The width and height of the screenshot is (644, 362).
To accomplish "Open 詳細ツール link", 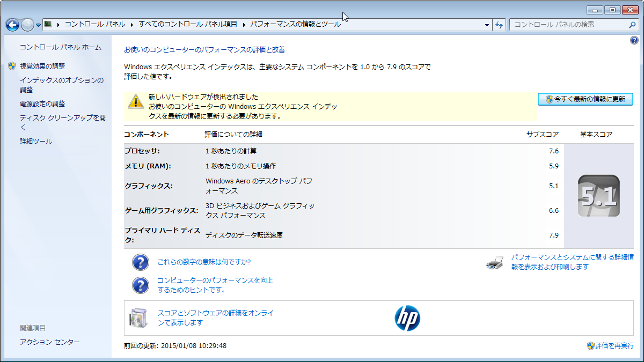I will click(x=36, y=141).
